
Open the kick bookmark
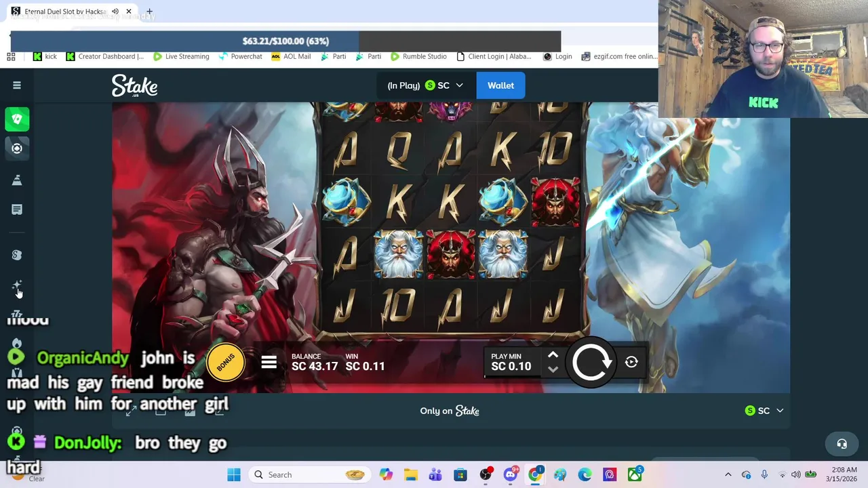click(45, 56)
